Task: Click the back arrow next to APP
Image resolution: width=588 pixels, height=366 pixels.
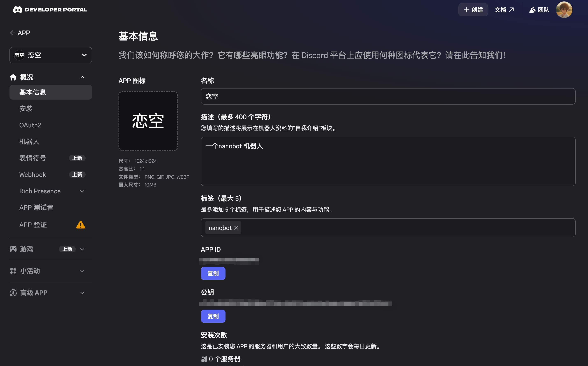Action: (x=13, y=33)
